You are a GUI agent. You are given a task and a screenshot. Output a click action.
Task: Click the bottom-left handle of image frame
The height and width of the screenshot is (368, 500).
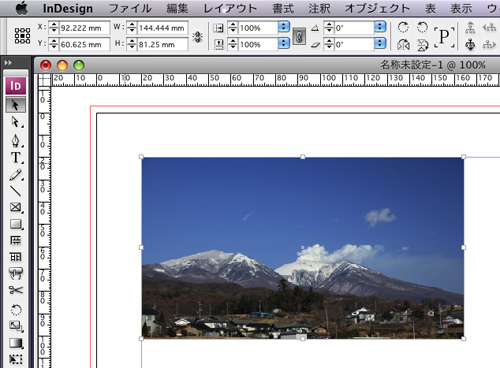click(141, 339)
